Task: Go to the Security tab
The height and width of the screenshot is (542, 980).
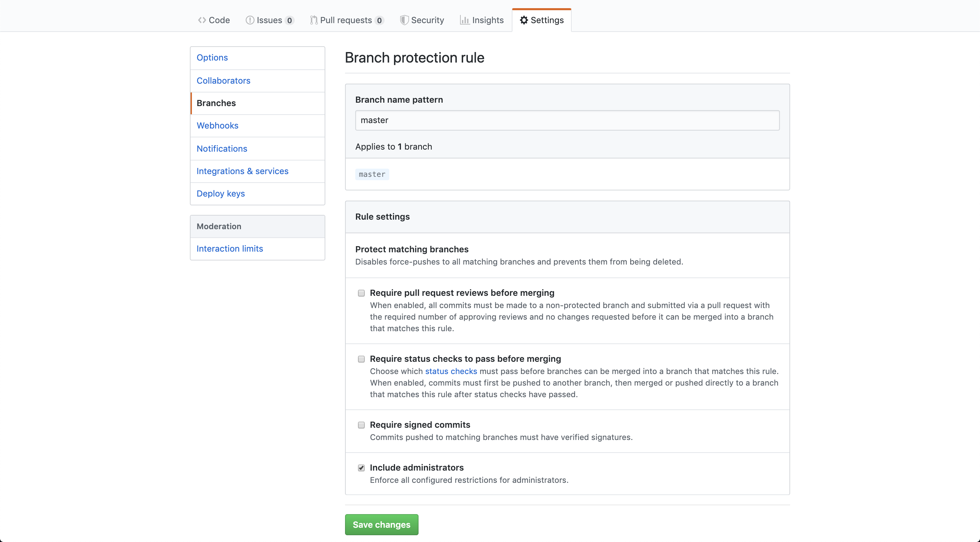Action: coord(422,20)
